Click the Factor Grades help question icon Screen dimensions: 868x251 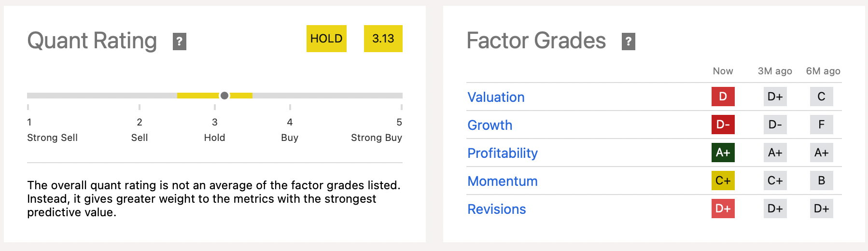click(x=628, y=42)
